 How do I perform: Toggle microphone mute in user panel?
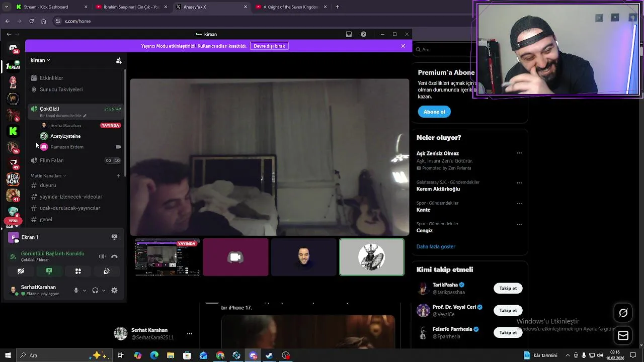(x=76, y=290)
